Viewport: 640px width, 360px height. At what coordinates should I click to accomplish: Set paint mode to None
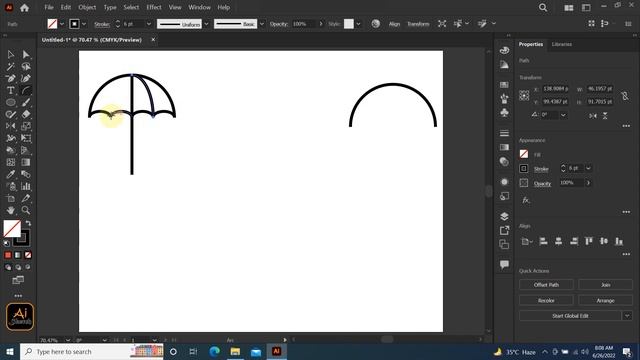(28, 255)
